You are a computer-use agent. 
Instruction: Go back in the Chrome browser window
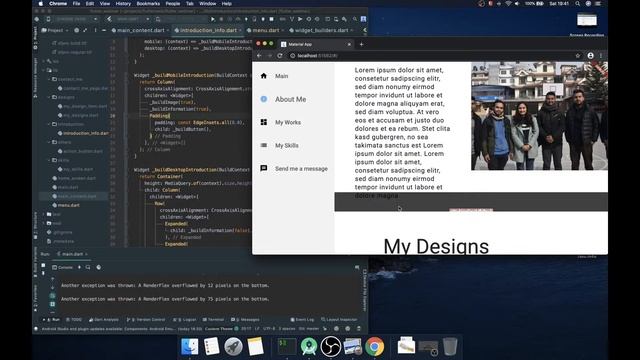259,56
